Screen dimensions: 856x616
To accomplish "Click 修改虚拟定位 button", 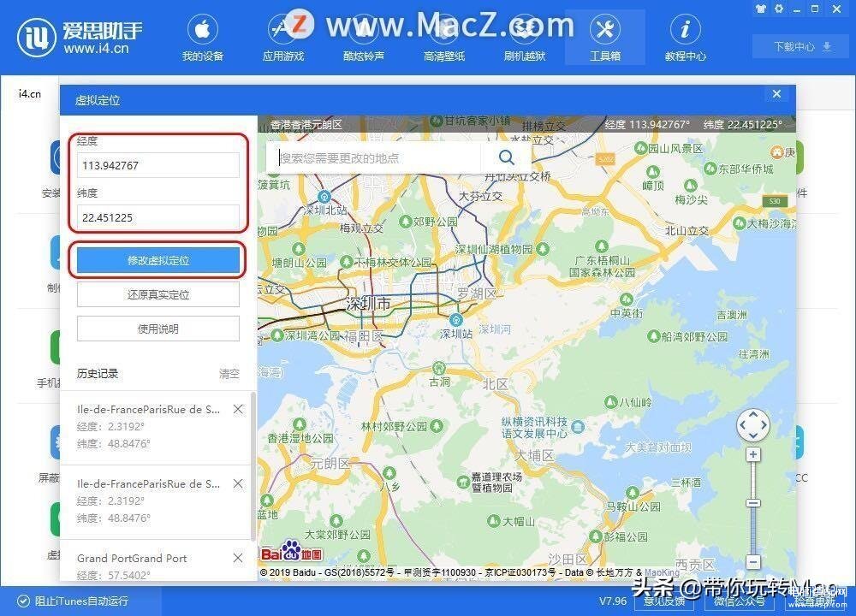I will (x=158, y=260).
